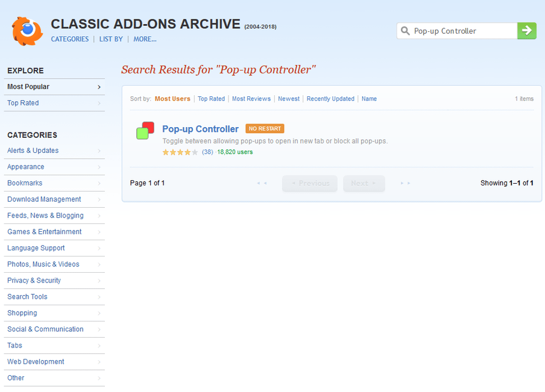Click the star rating of Pop-up Controller

(x=180, y=152)
